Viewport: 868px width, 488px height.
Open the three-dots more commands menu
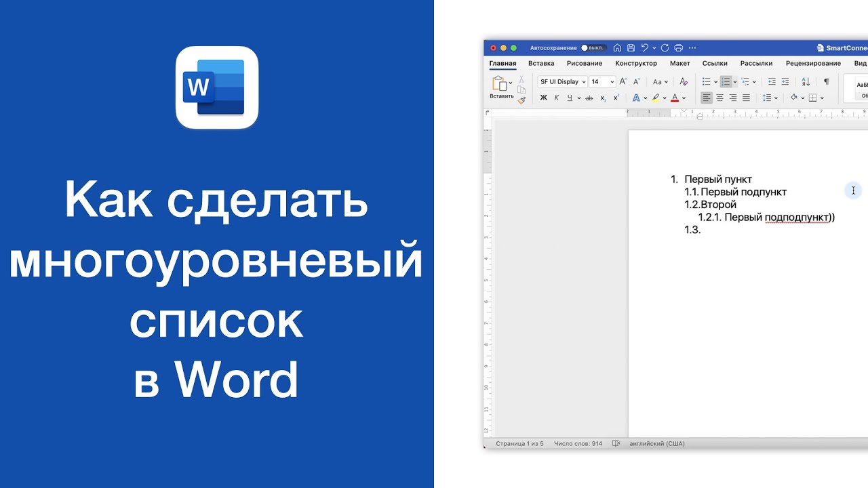tap(692, 48)
